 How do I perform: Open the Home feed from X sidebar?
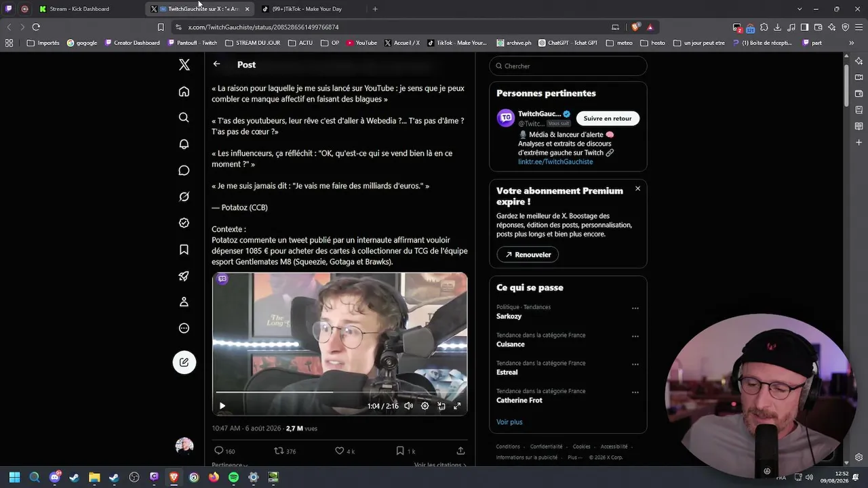(x=184, y=91)
